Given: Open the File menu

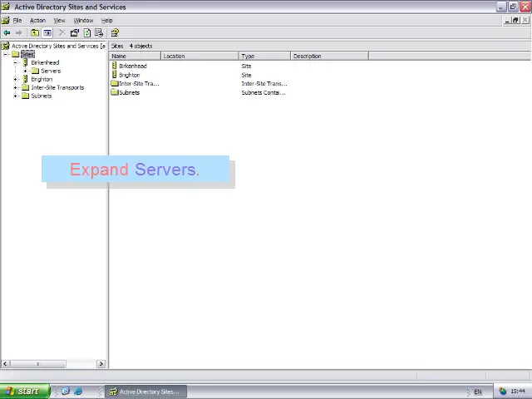Looking at the screenshot, I should pyautogui.click(x=17, y=20).
